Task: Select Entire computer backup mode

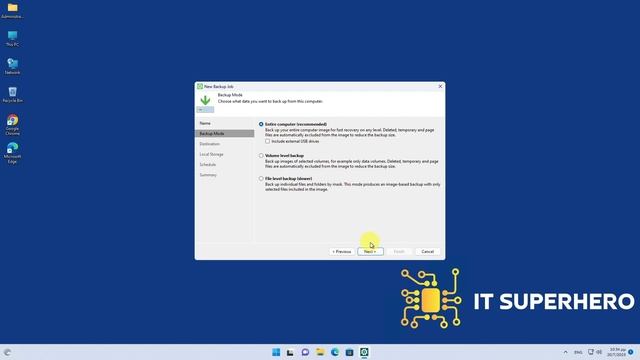Action: (x=261, y=124)
